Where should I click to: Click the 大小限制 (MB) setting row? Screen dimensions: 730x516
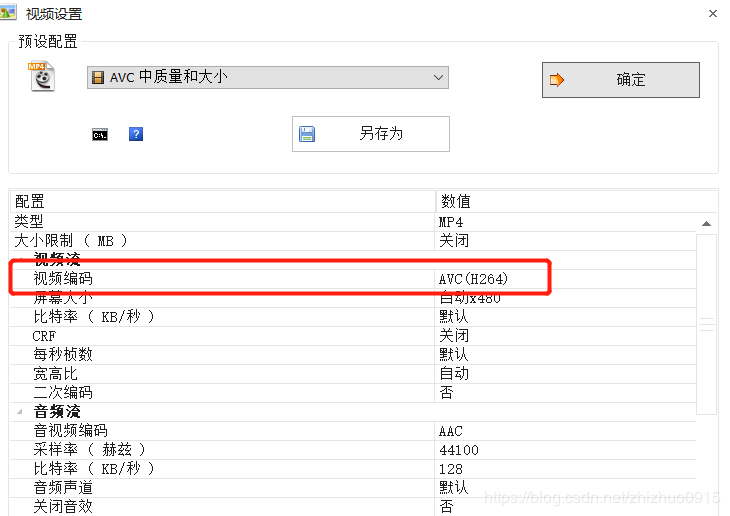pyautogui.click(x=70, y=241)
